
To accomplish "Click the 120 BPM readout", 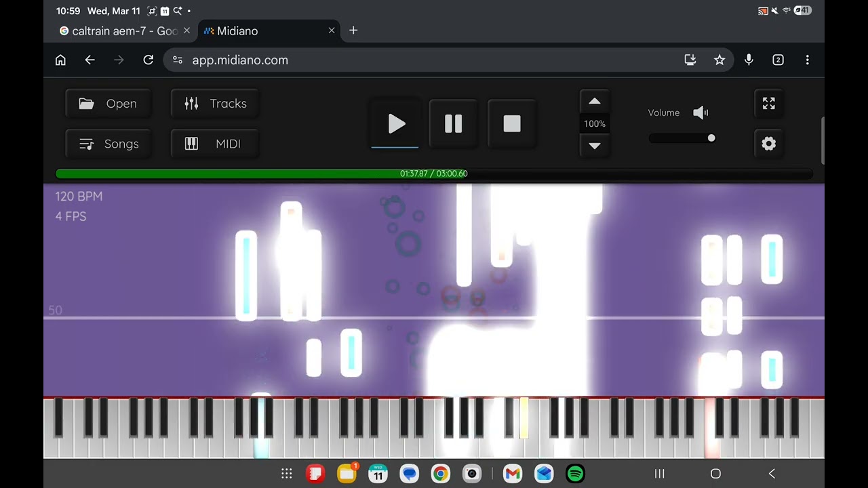I will [x=79, y=197].
